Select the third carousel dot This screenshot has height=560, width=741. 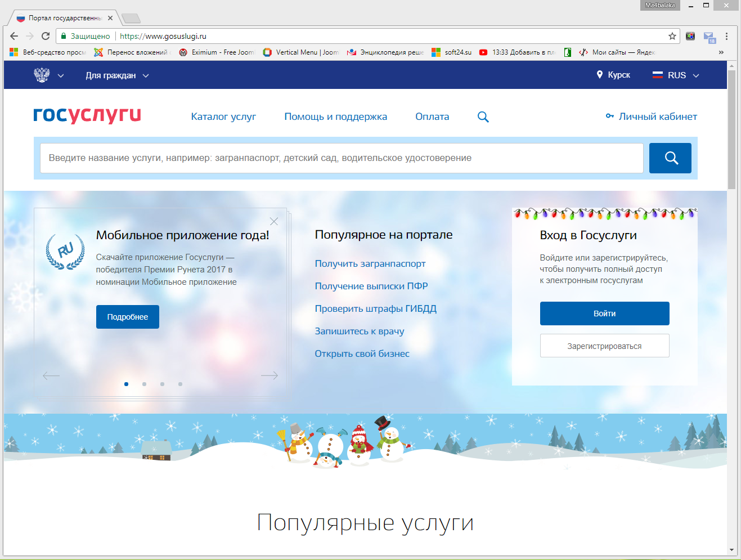pos(162,384)
